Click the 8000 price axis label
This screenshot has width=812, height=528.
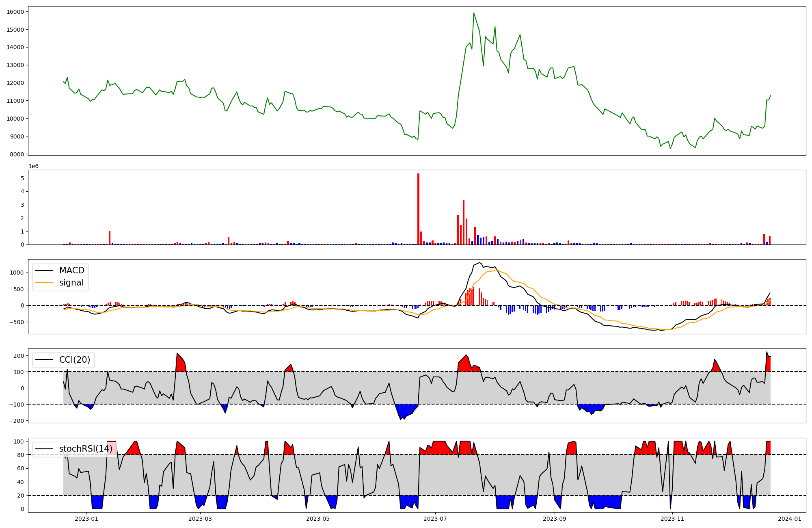[x=17, y=154]
